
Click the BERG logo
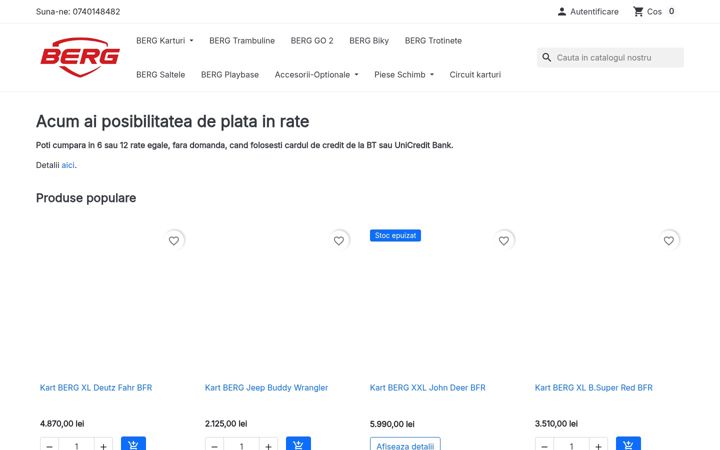pos(80,57)
